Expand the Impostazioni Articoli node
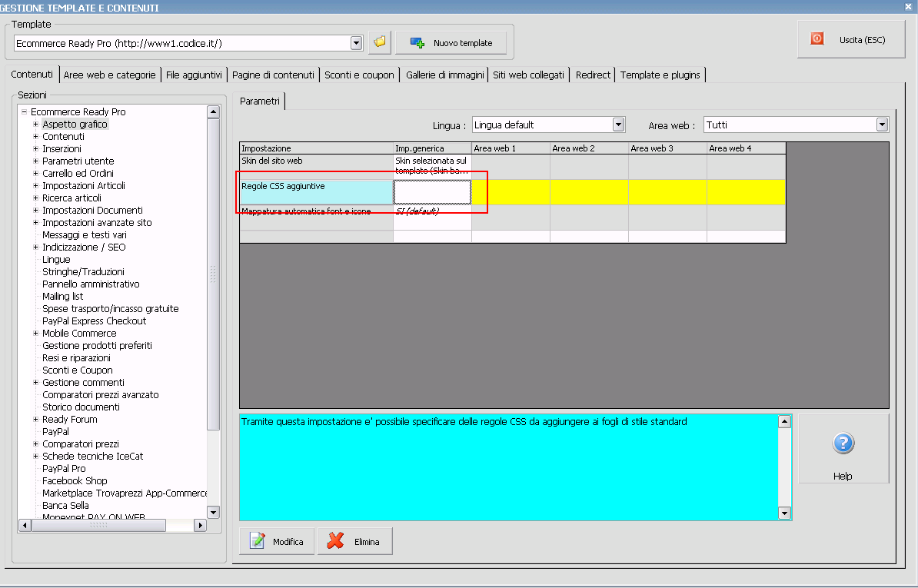Screen dimensions: 918x588 click(35, 185)
